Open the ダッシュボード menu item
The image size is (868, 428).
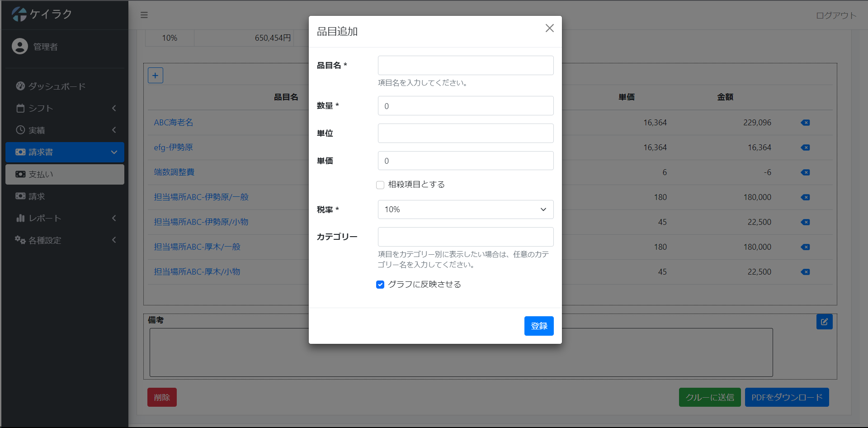click(65, 86)
